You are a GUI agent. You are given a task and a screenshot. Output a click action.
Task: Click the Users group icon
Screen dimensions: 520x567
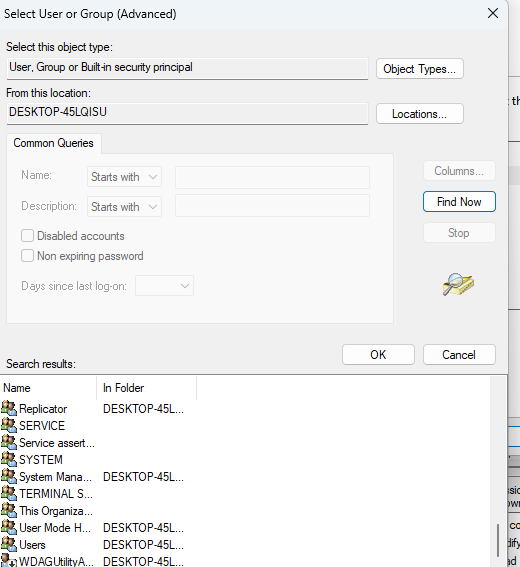coord(9,544)
